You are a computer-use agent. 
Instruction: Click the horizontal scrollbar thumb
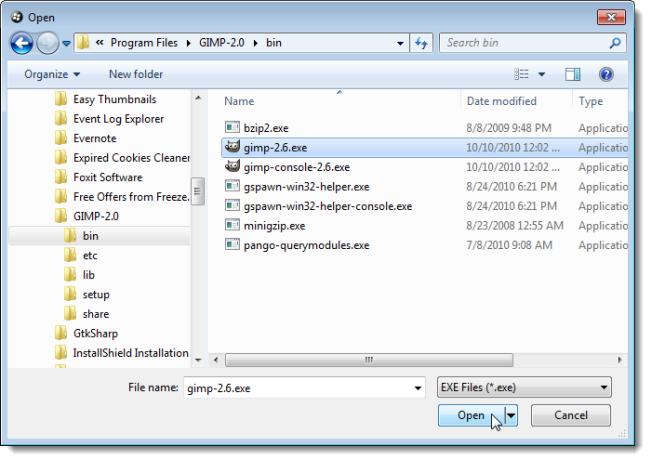coord(369,360)
